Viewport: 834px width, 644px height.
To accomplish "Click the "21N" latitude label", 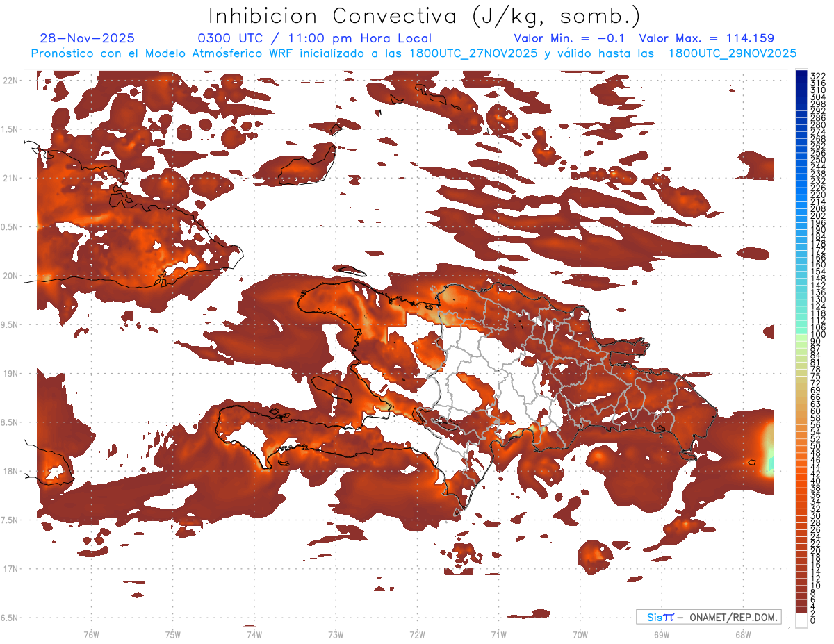I will 10,179.
